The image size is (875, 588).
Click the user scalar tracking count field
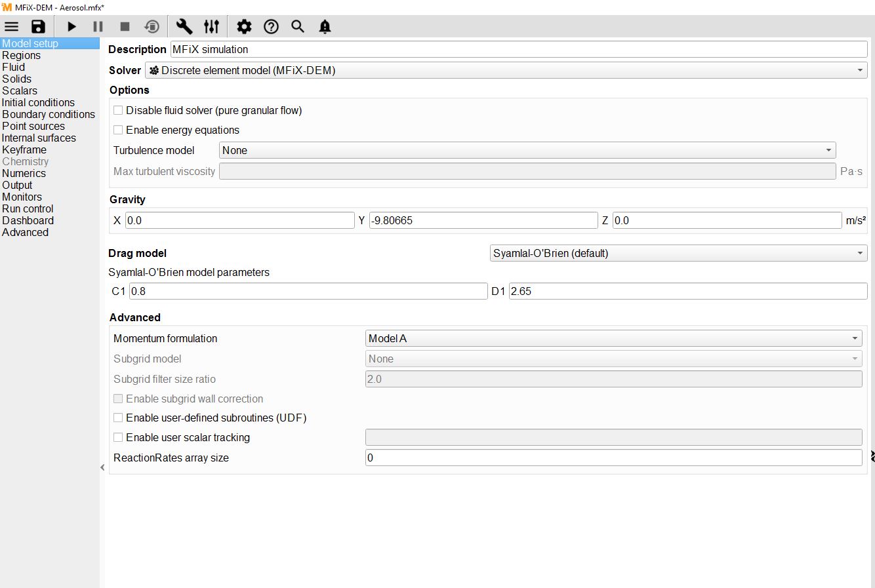tap(613, 437)
